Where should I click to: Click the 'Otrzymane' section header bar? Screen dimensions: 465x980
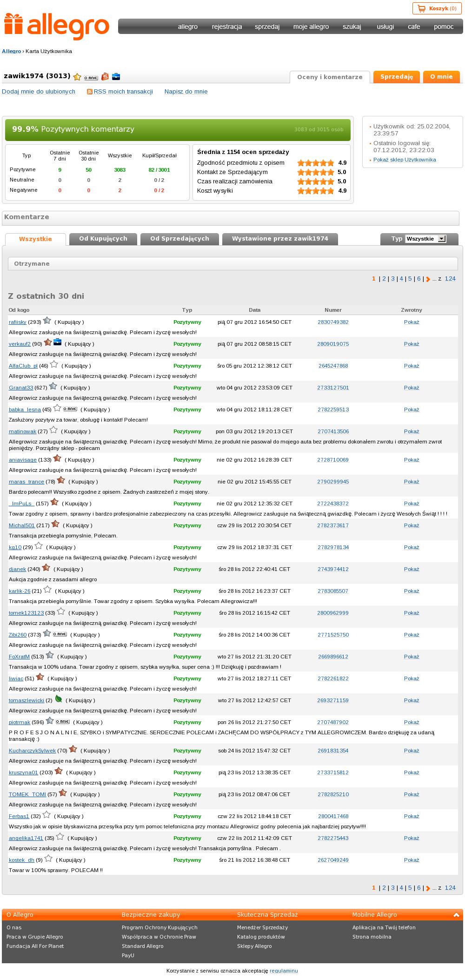pos(233,264)
